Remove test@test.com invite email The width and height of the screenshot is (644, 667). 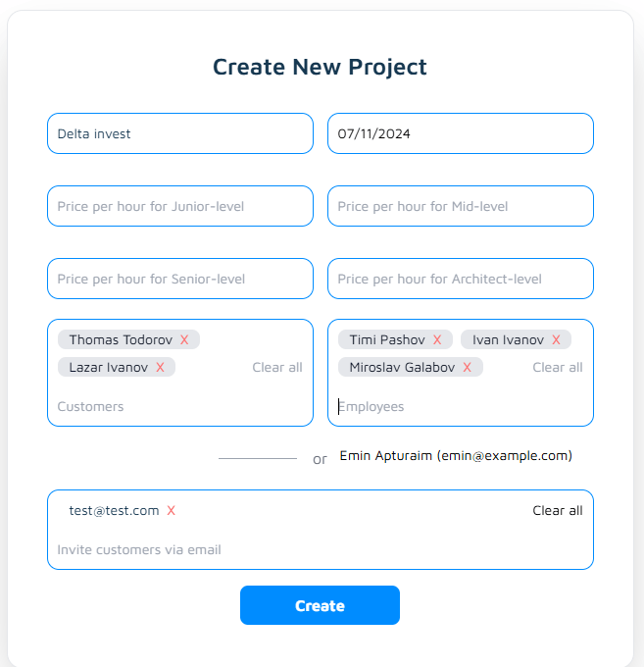click(172, 510)
